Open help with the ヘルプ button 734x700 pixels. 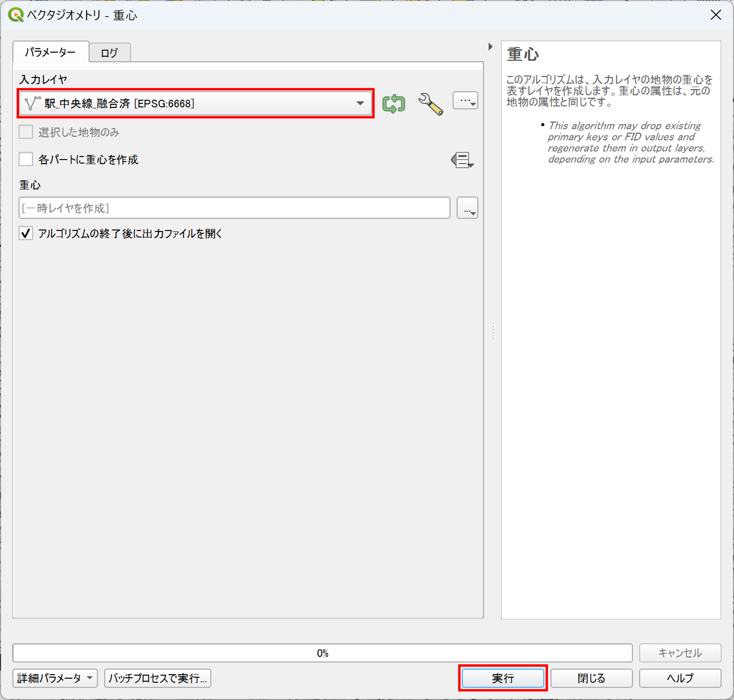click(680, 678)
